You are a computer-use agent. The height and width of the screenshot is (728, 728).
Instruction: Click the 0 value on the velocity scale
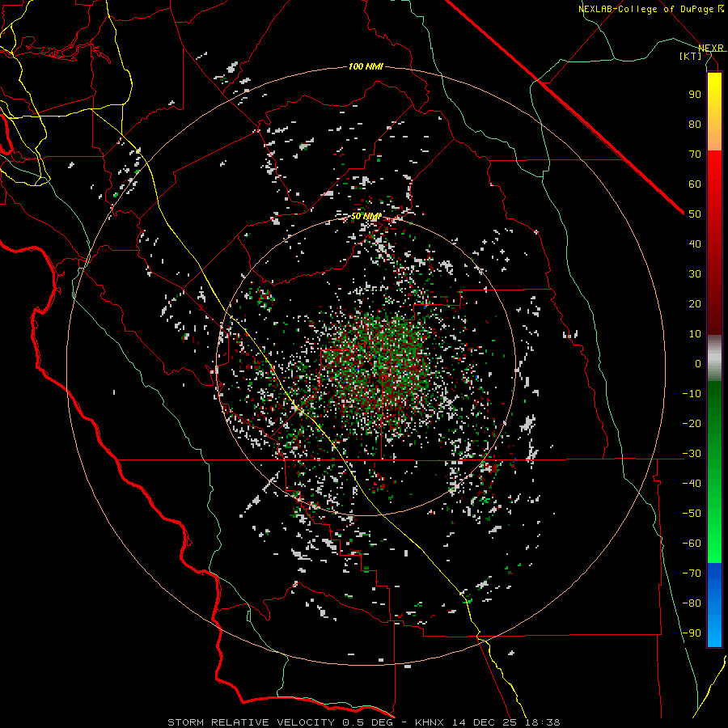(698, 364)
